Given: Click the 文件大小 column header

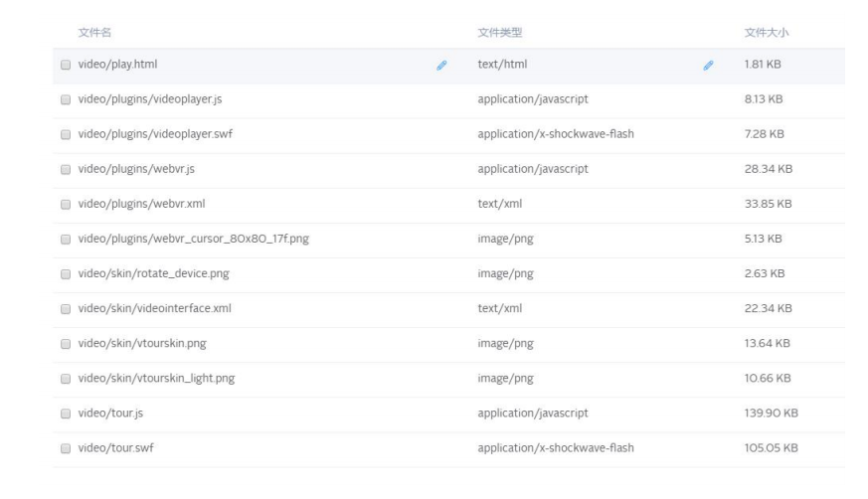Looking at the screenshot, I should tap(767, 33).
